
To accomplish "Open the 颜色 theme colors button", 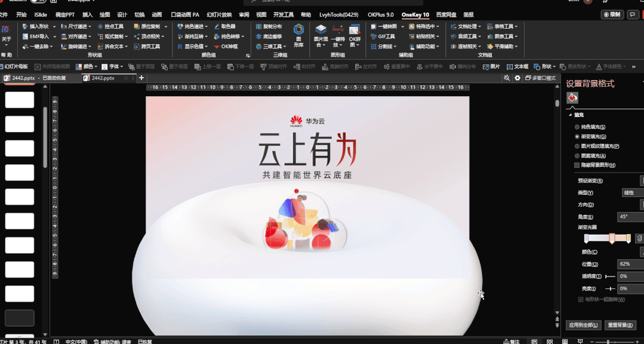I will (87, 66).
